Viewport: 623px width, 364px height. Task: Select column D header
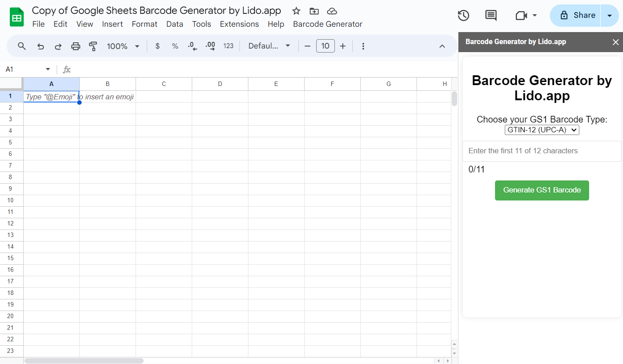[x=220, y=84]
